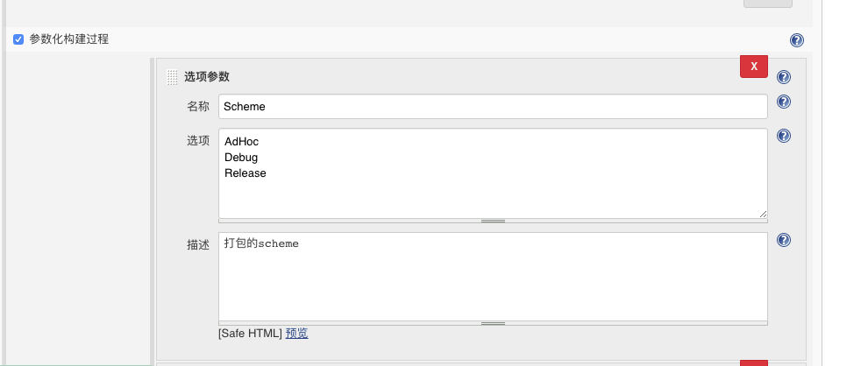Focus the 名称 field containing Scheme

click(493, 106)
